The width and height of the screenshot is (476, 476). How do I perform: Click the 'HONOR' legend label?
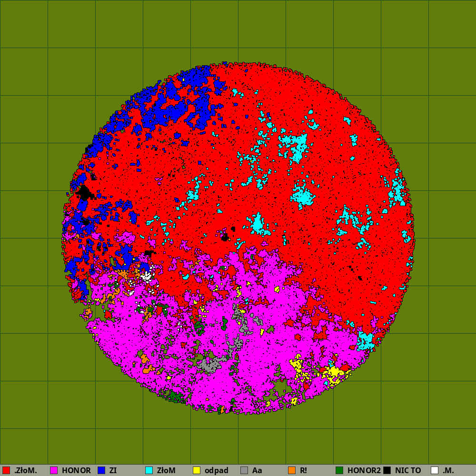coord(76,471)
